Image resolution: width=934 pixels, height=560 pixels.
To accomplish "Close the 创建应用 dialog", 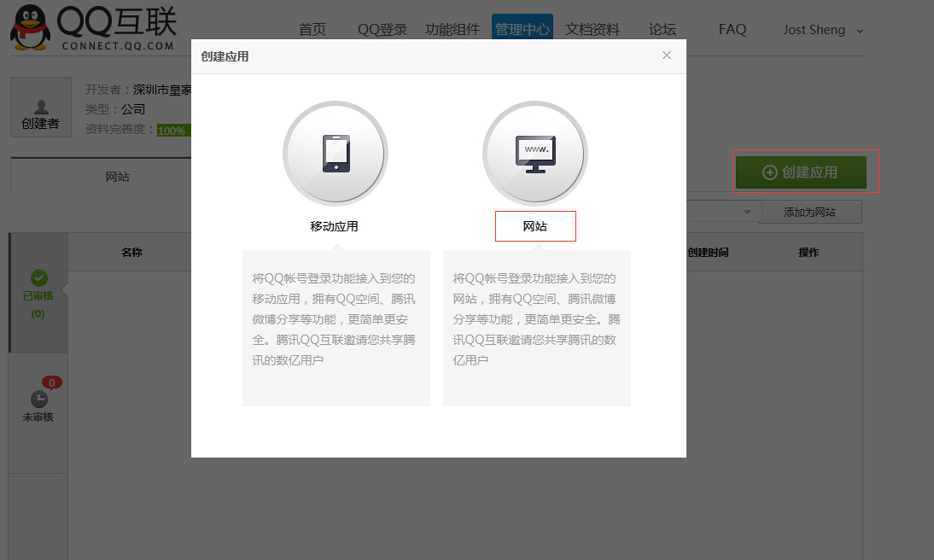I will (x=667, y=55).
